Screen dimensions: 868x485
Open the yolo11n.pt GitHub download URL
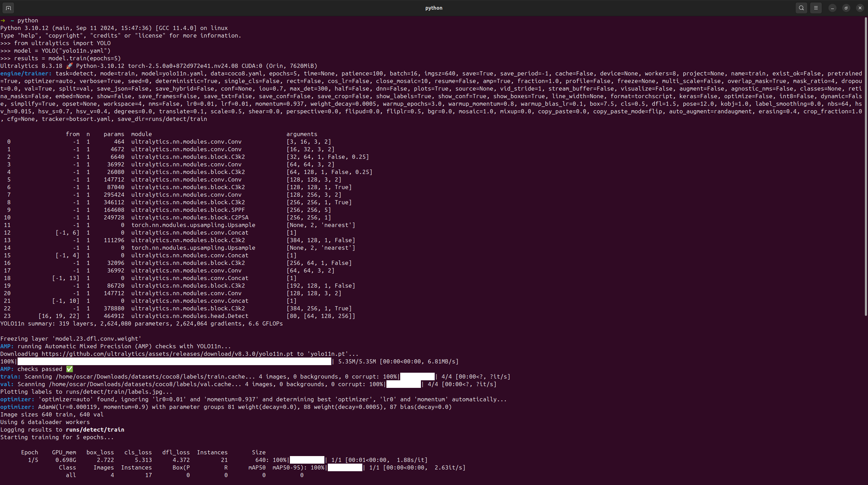167,354
